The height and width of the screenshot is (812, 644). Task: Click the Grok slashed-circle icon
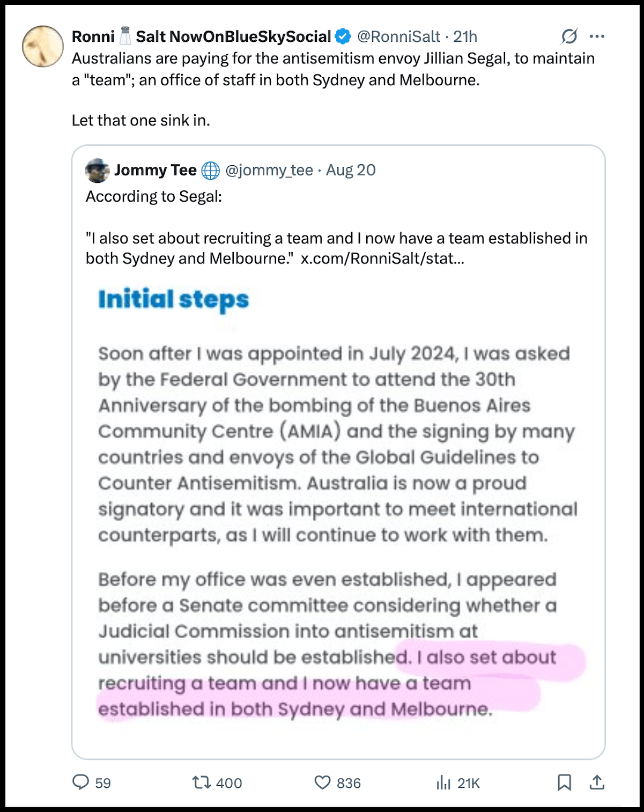tap(569, 36)
